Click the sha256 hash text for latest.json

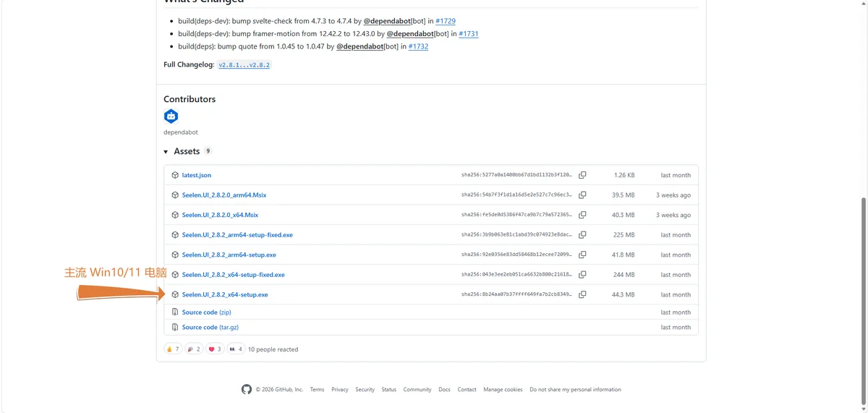click(x=516, y=175)
